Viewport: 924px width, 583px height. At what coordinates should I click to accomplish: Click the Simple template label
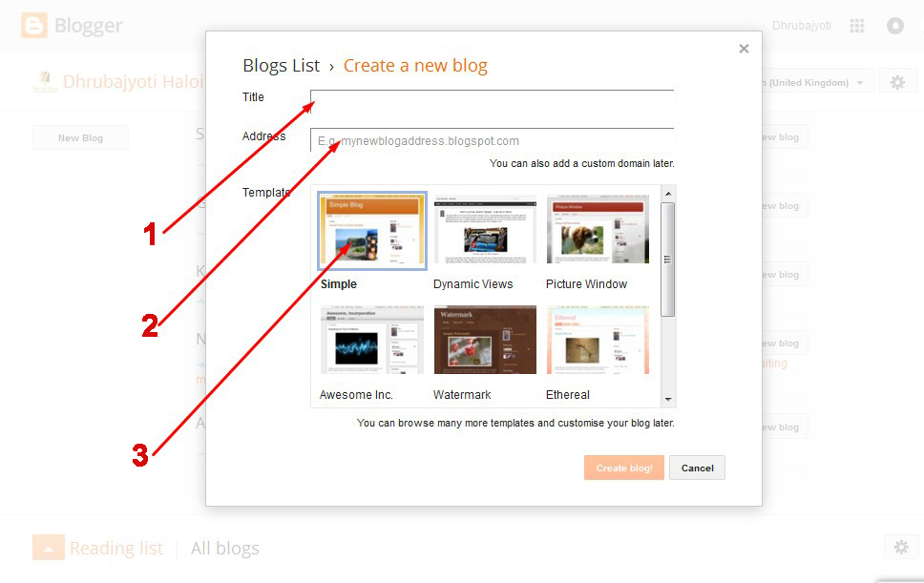click(339, 283)
